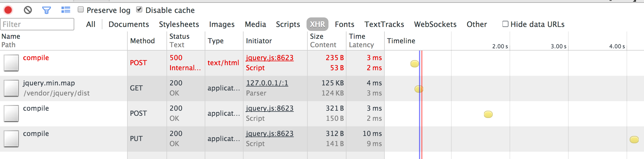This screenshot has height=159, width=644.
Task: Click timeline dot for POST 200 compile request
Action: click(488, 114)
